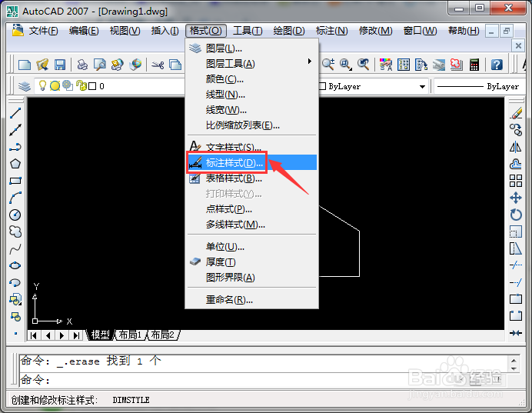Choose 单位(U)... menu entry
Screen dimensions: 532x413
[251, 247]
